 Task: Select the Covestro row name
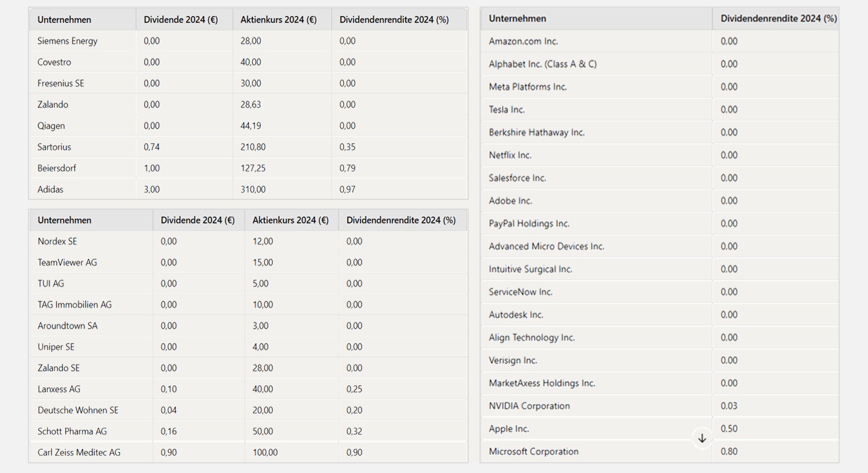click(x=54, y=62)
